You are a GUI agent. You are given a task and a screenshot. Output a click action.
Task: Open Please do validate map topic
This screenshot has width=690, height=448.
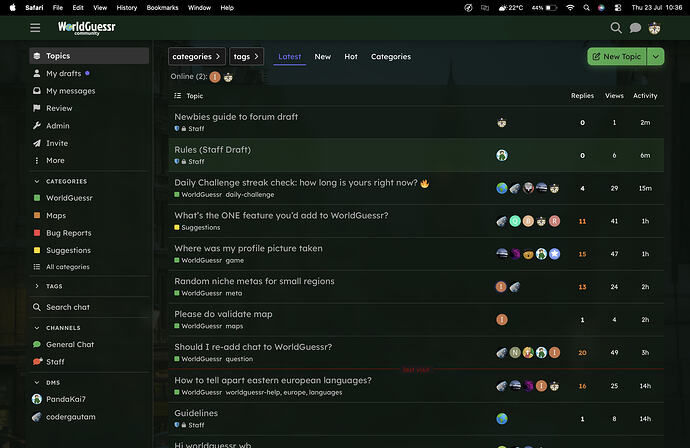click(x=223, y=314)
